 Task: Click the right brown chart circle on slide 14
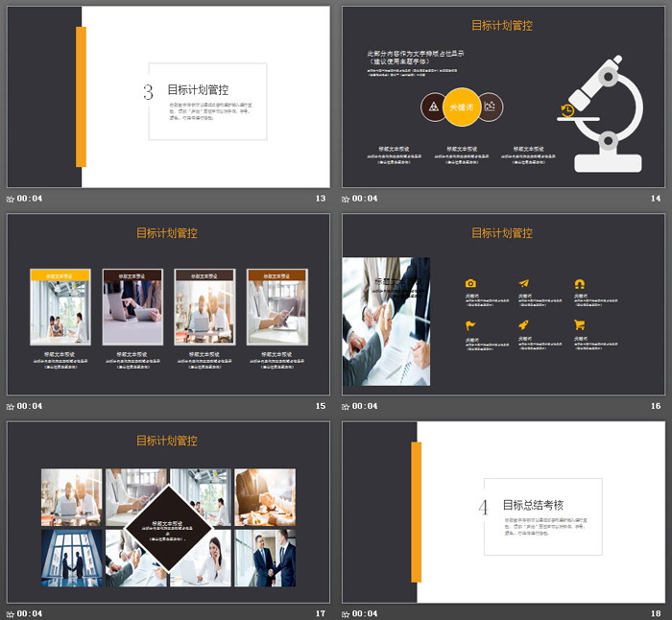coord(491,107)
